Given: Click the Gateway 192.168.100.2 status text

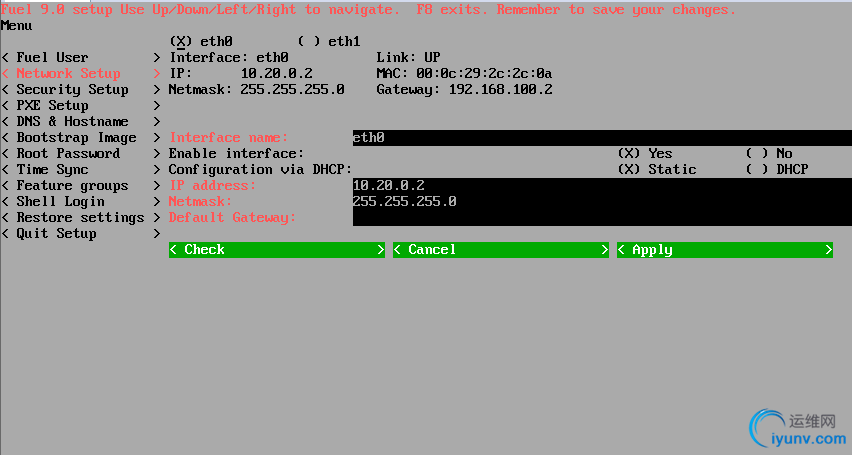Looking at the screenshot, I should tap(465, 90).
